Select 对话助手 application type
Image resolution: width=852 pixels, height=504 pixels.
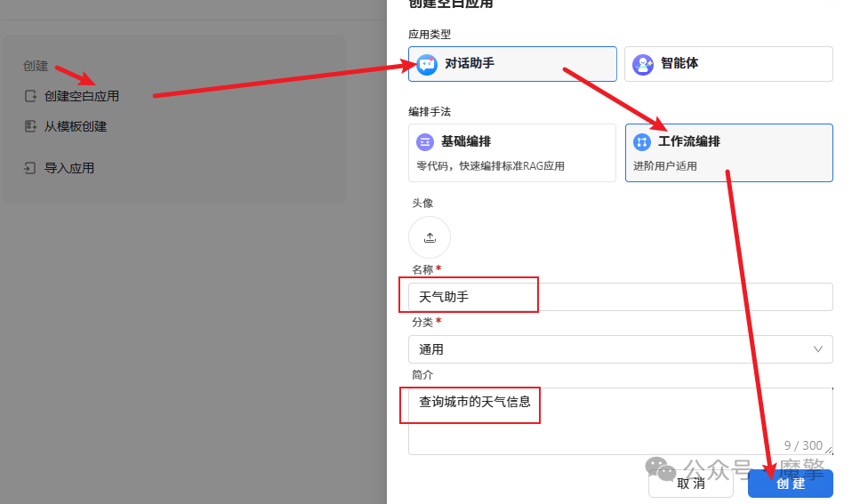[512, 64]
